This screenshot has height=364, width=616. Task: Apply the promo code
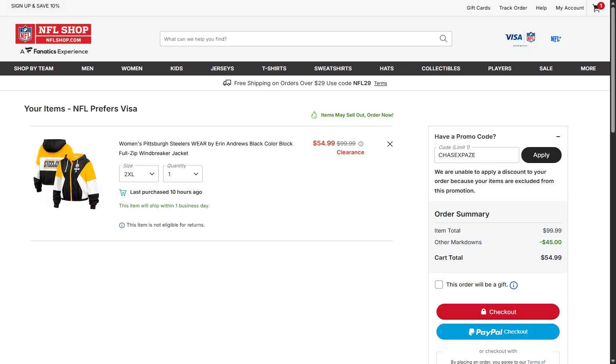click(x=541, y=155)
